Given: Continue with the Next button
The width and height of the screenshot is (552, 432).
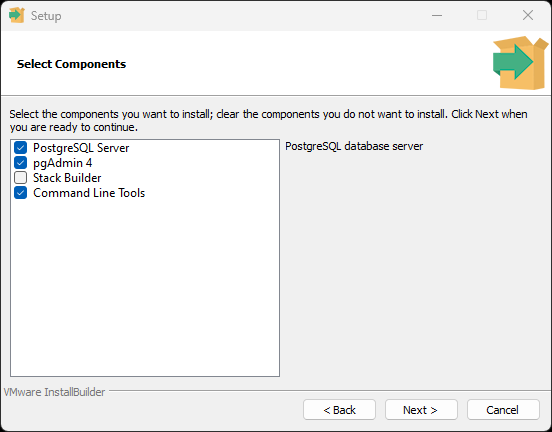Looking at the screenshot, I should pos(421,410).
